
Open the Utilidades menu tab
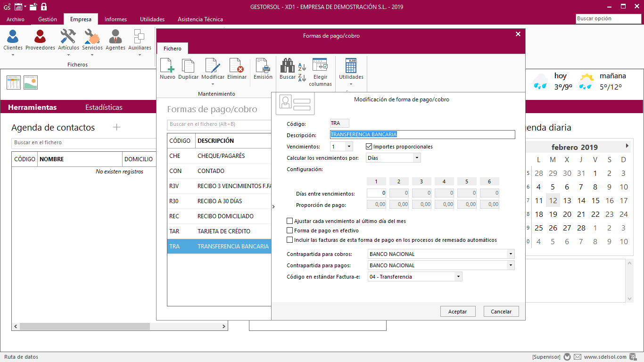pos(152,19)
